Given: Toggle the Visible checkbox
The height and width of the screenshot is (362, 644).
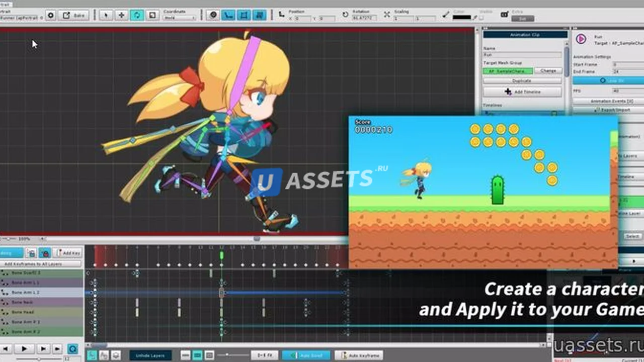Looking at the screenshot, I should pos(481,18).
